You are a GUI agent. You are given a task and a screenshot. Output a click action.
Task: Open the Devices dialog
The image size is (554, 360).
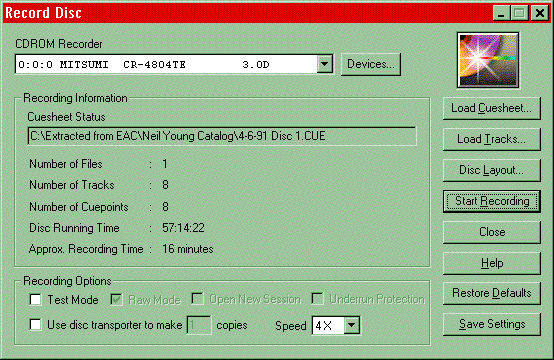tap(371, 64)
